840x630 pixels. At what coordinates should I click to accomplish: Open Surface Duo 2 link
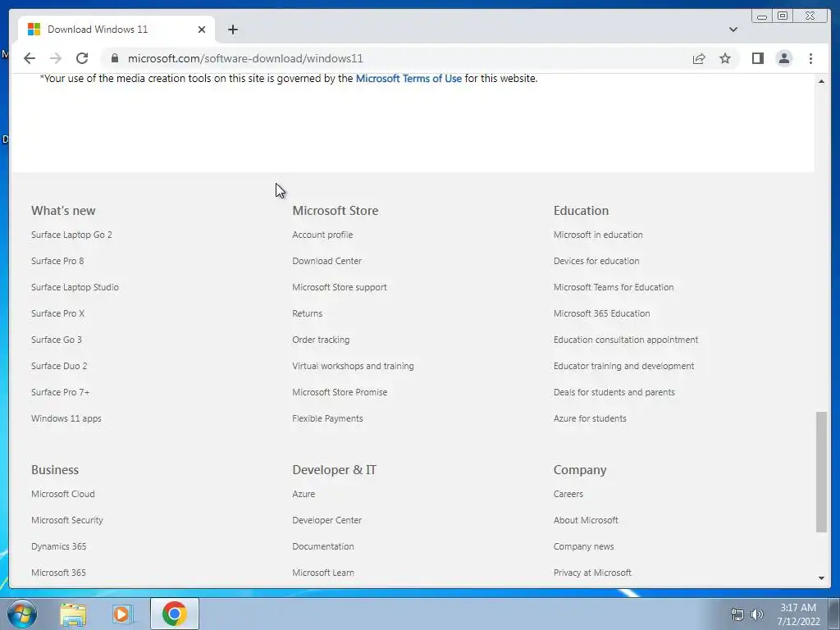point(59,366)
